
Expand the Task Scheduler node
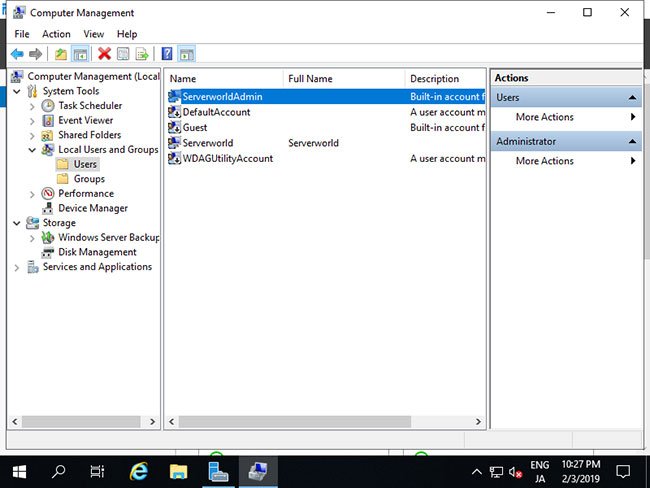(x=32, y=106)
